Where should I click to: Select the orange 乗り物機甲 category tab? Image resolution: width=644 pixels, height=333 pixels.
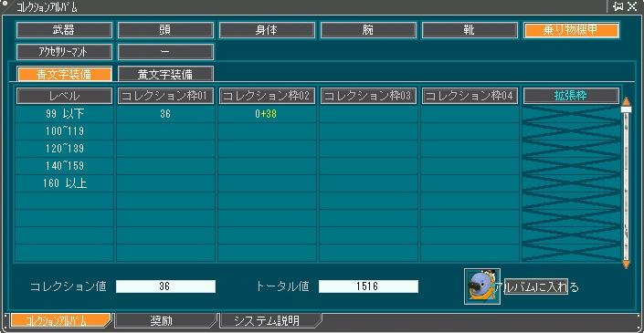click(x=571, y=30)
